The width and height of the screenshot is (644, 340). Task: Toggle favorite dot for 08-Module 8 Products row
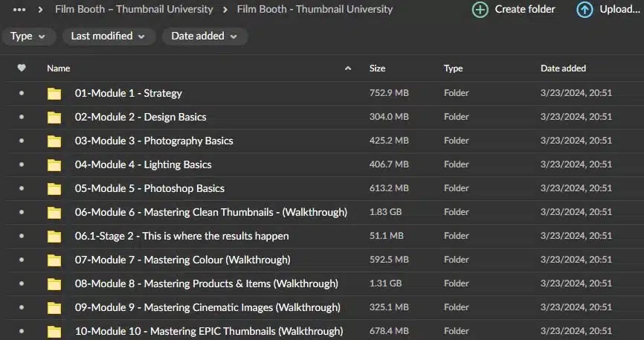tap(22, 284)
